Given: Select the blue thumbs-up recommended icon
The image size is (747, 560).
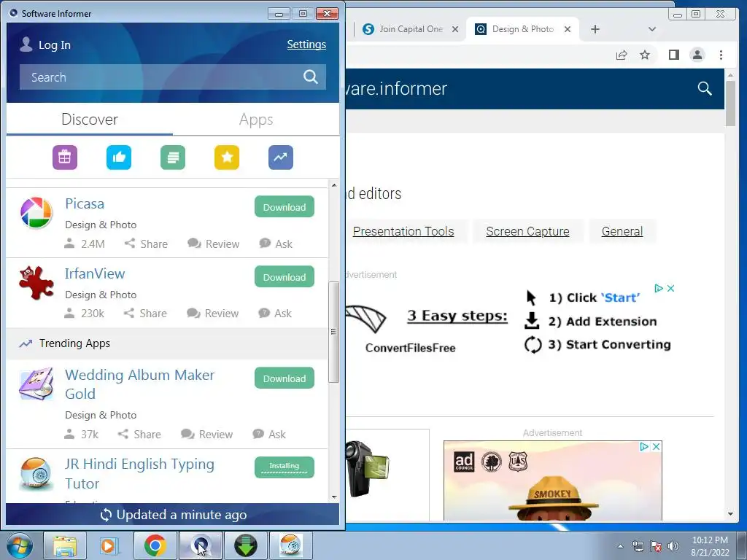Looking at the screenshot, I should [x=119, y=157].
